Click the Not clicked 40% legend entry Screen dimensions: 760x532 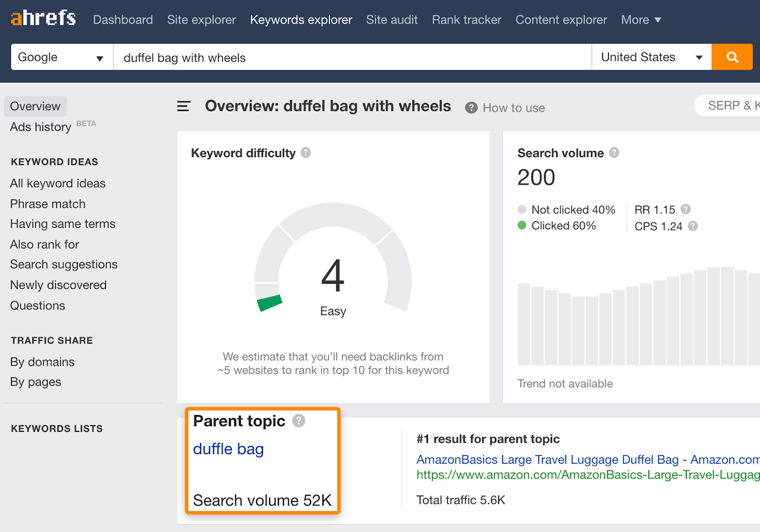tap(566, 209)
